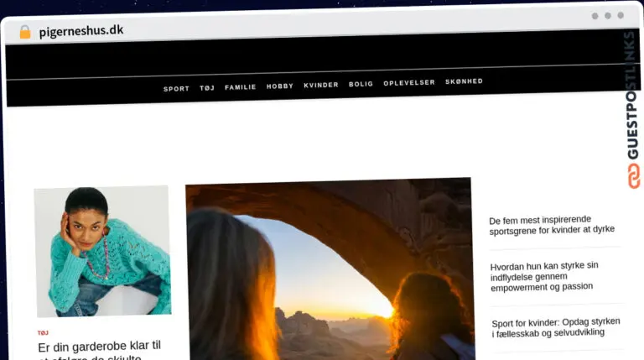644x360 pixels.
Task: Click the orange padlock icon
Action: click(25, 32)
